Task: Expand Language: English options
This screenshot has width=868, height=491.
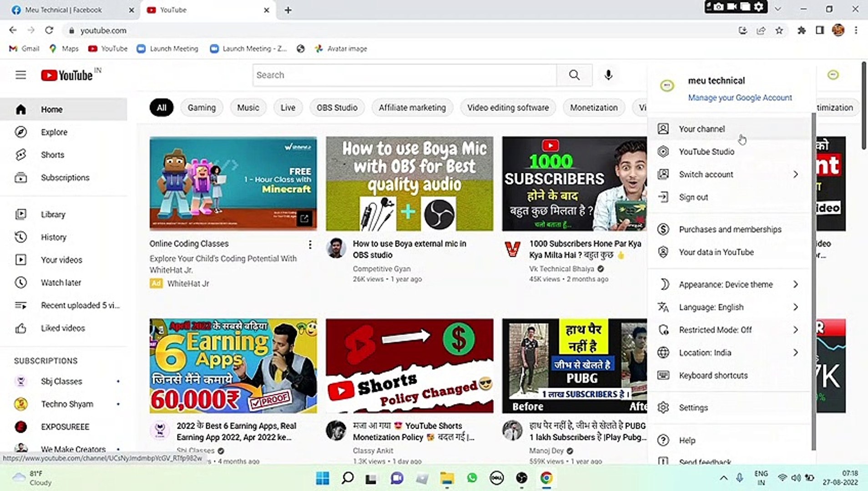Action: click(711, 307)
